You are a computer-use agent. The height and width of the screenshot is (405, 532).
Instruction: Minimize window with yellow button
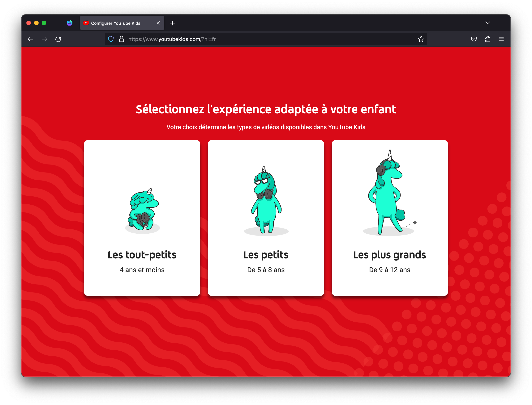tap(36, 23)
